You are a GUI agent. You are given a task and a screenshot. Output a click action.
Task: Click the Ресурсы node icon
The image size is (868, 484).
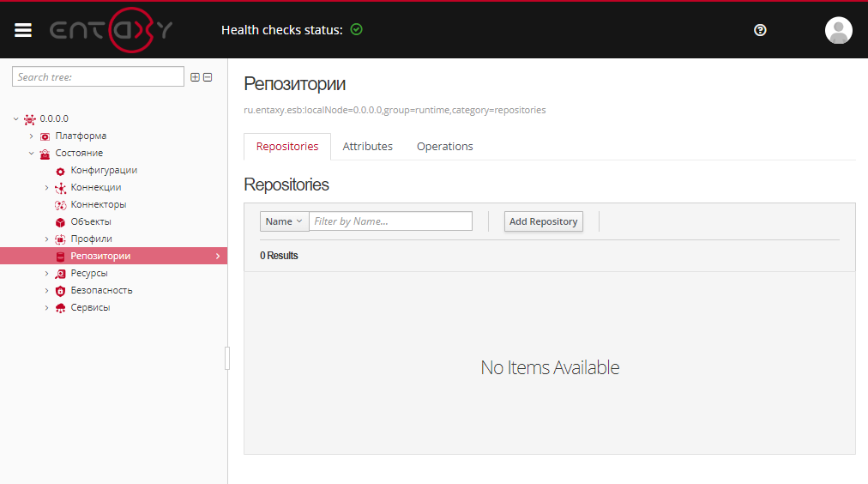[x=60, y=274]
